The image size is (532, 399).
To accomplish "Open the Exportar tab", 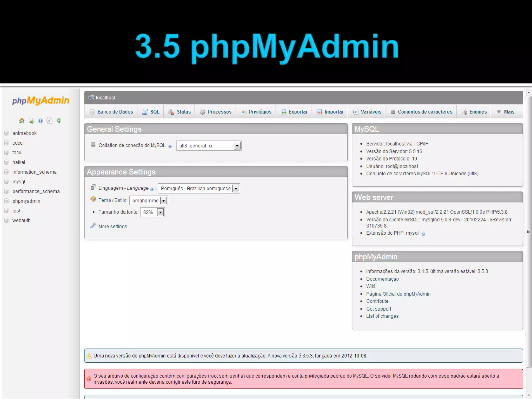I will pos(294,112).
